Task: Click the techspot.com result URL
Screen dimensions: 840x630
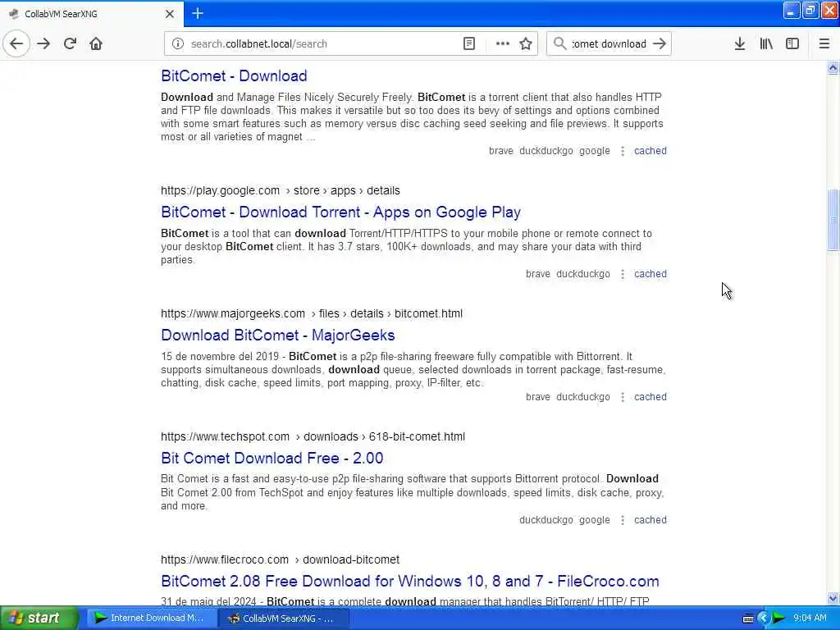Action: click(x=313, y=436)
